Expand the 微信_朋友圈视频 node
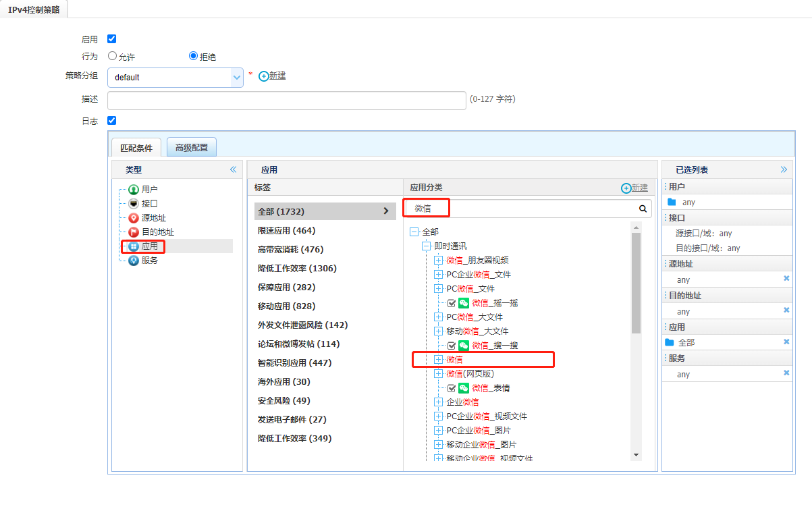The image size is (812, 513). tap(438, 261)
